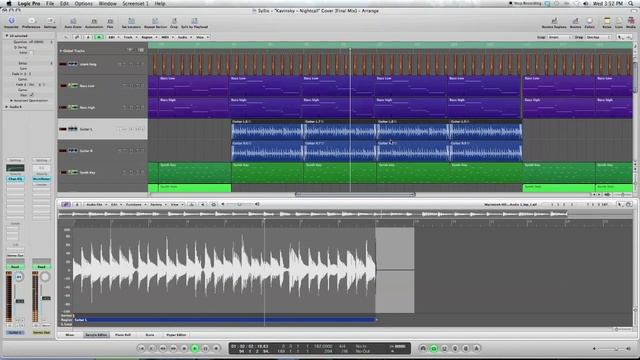
Task: Toggle Read automation on Stereo Out strip
Action: pyautogui.click(x=41, y=267)
